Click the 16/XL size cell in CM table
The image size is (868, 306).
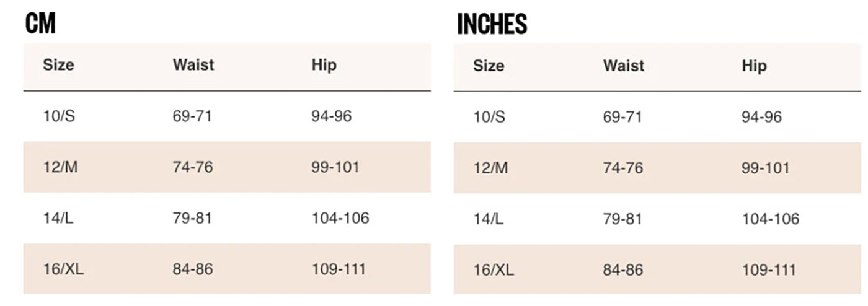coord(63,269)
